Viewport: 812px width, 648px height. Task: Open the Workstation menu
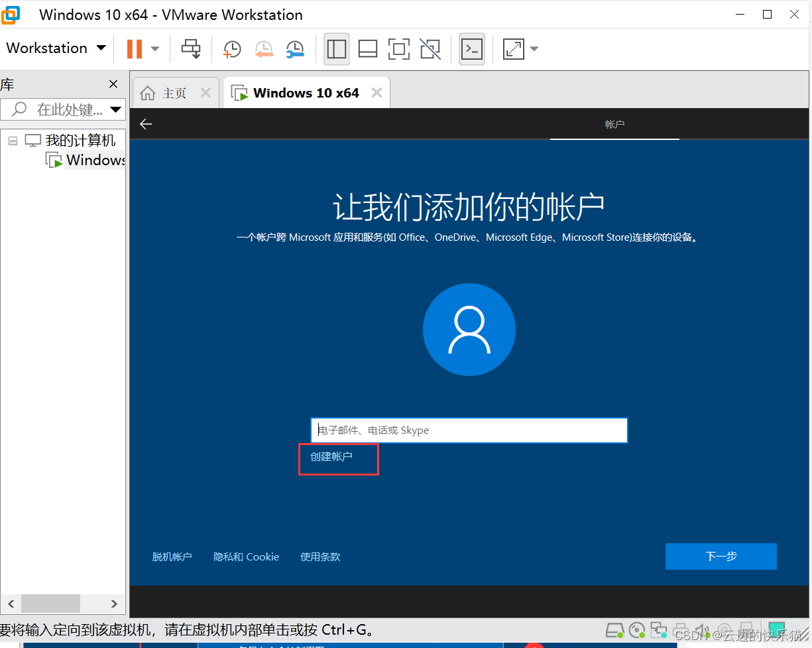(56, 48)
